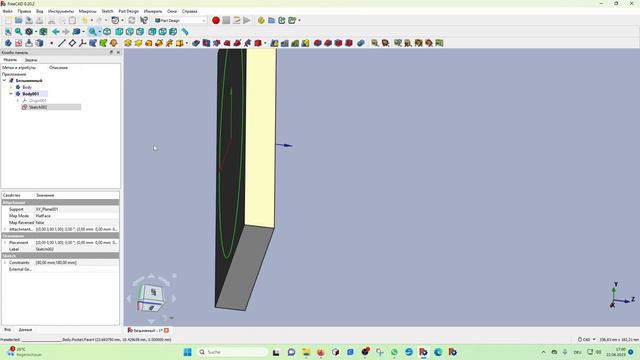Image resolution: width=640 pixels, height=360 pixels.
Task: Select Body001 in the model tree
Action: click(x=31, y=94)
